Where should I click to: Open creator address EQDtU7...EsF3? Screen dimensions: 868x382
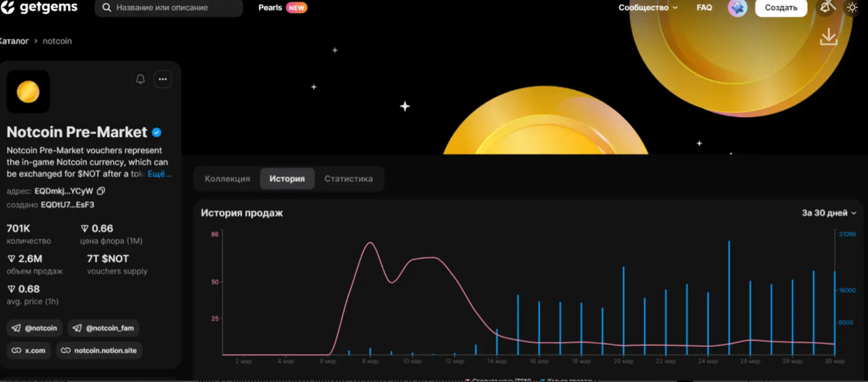68,205
